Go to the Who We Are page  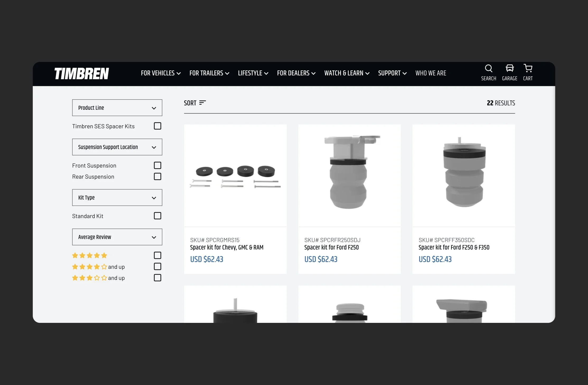point(430,73)
